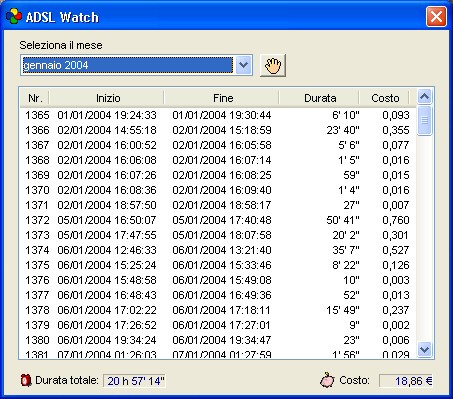This screenshot has width=453, height=399.
Task: Click start time '06/01/2004 19:34:24'
Action: 107,340
